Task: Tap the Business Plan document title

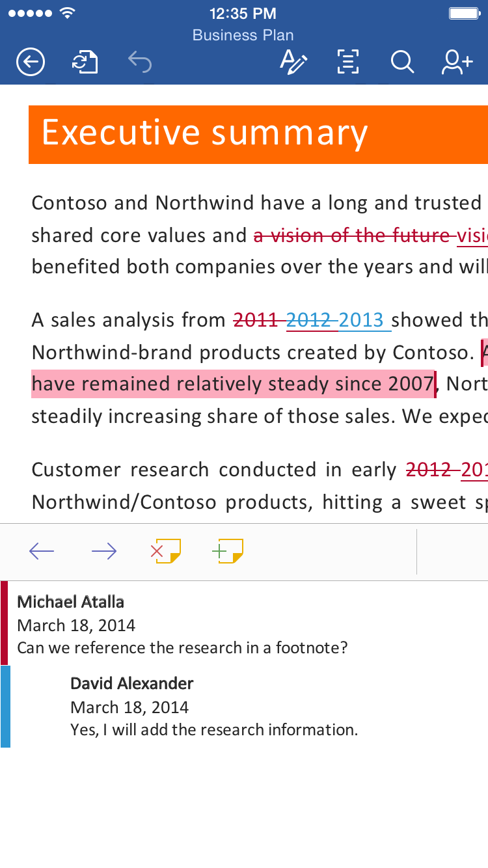Action: (x=243, y=35)
